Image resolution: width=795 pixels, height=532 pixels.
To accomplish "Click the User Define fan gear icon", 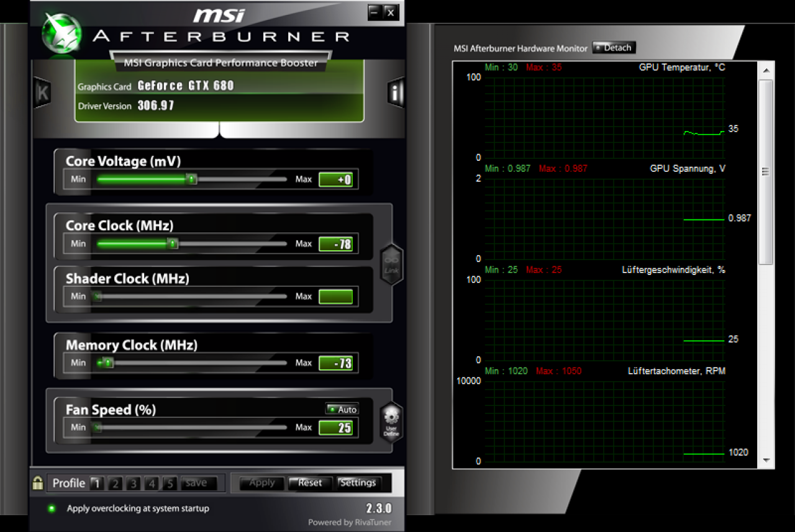I will pos(391,423).
